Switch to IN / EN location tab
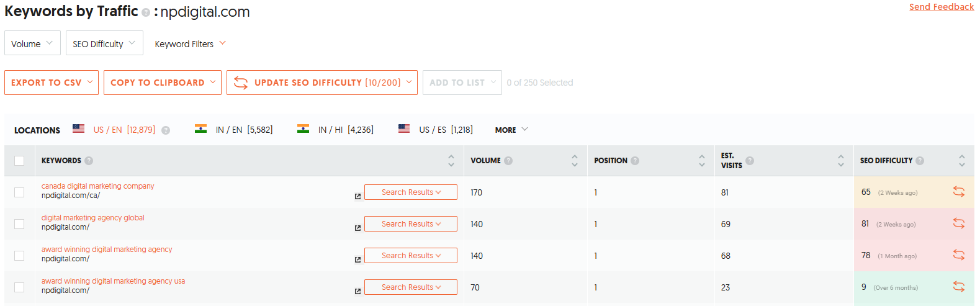 click(244, 130)
